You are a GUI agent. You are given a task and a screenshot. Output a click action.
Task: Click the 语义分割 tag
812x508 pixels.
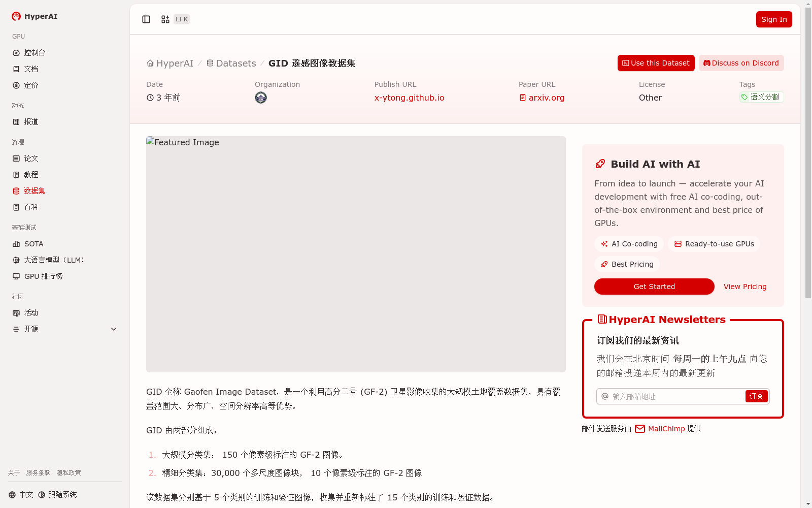(x=761, y=97)
